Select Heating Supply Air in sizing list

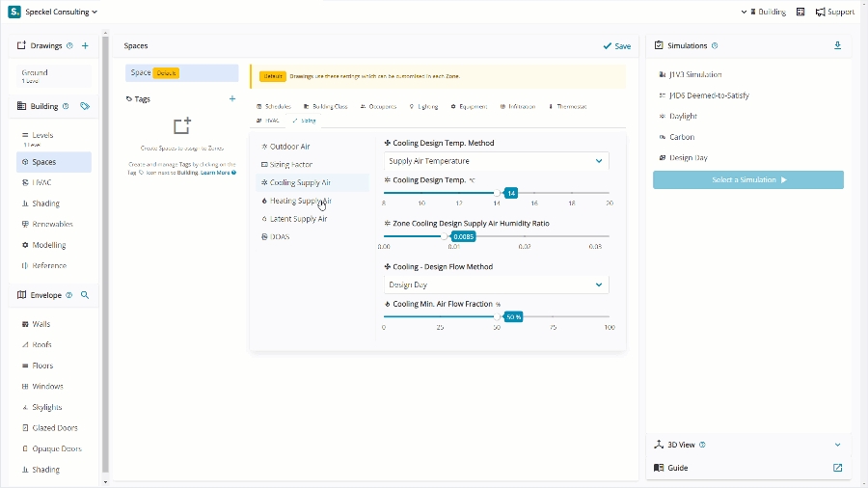click(300, 201)
